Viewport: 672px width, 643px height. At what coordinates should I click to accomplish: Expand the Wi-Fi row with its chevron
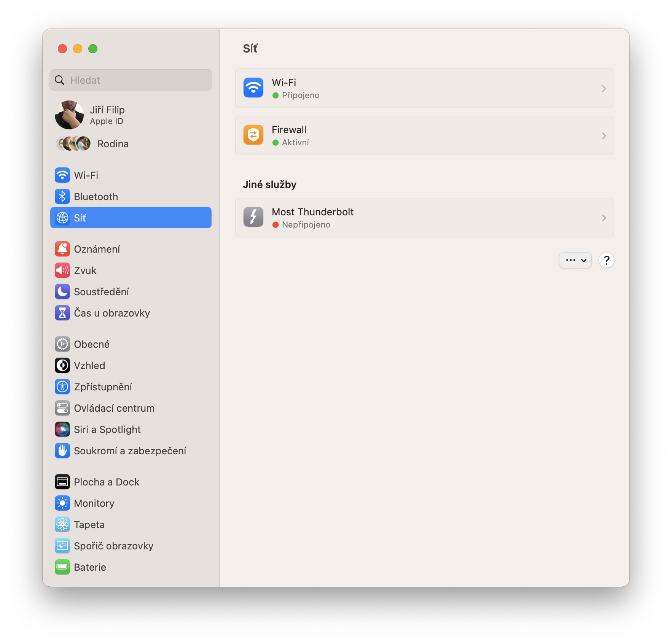604,88
